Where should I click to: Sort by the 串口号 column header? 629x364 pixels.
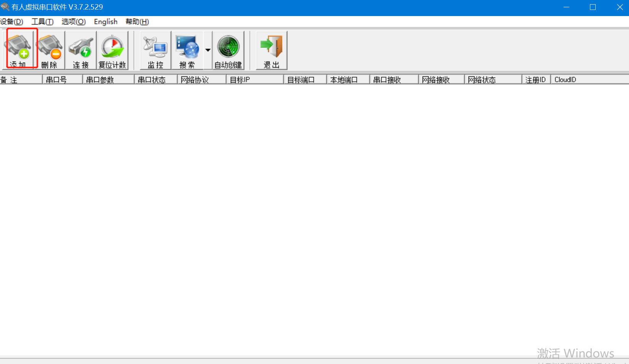pos(62,80)
